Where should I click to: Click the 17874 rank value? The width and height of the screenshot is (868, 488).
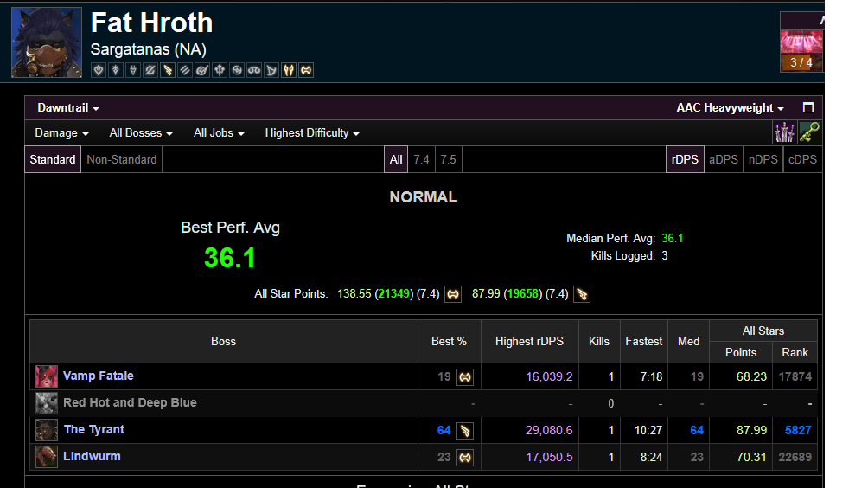click(x=795, y=376)
